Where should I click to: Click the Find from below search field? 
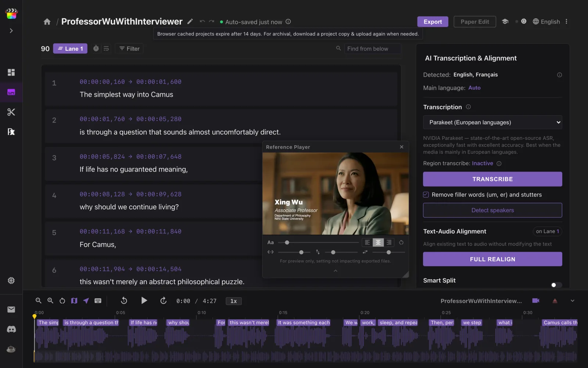373,49
